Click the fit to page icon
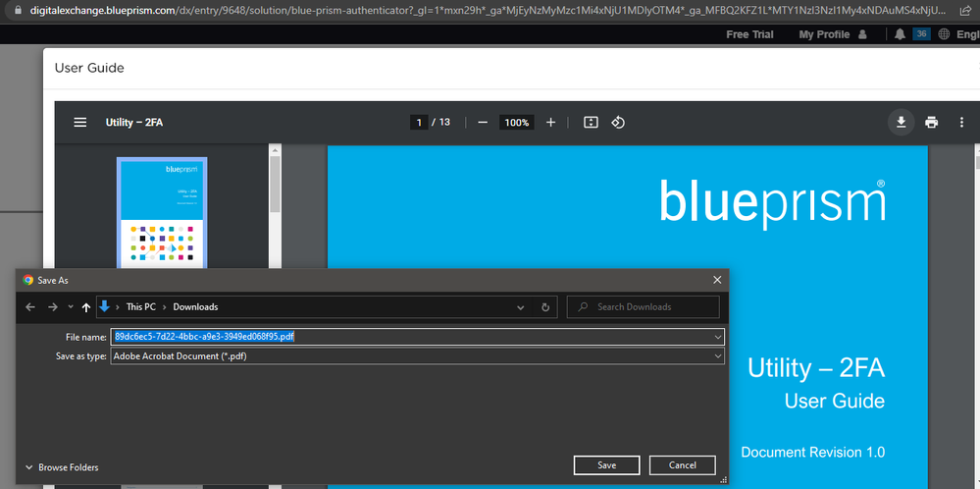The height and width of the screenshot is (489, 980). click(x=591, y=123)
